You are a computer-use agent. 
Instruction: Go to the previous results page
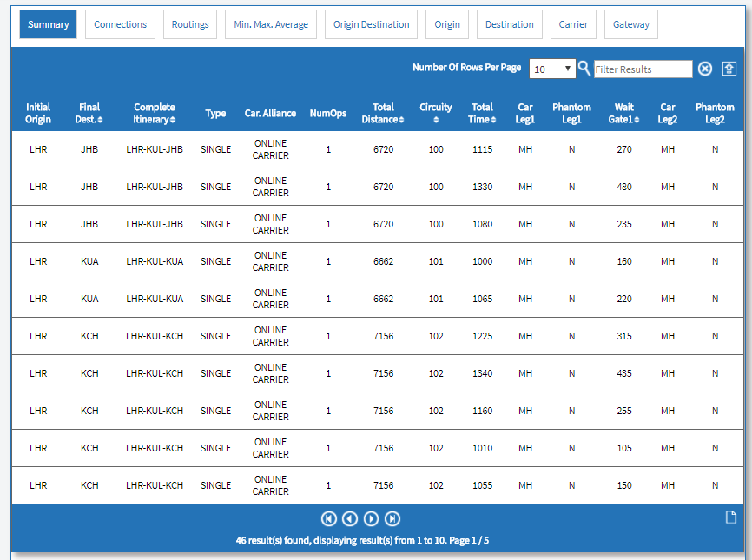350,519
